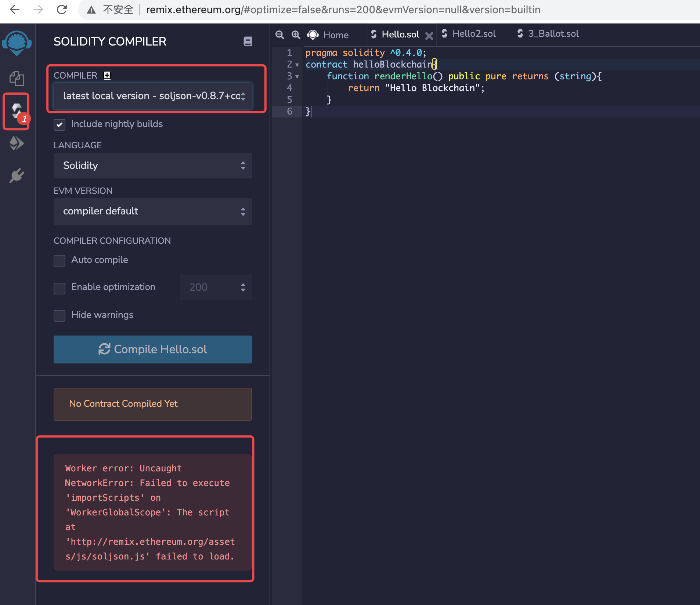Click the Remix logo icon

(x=17, y=43)
